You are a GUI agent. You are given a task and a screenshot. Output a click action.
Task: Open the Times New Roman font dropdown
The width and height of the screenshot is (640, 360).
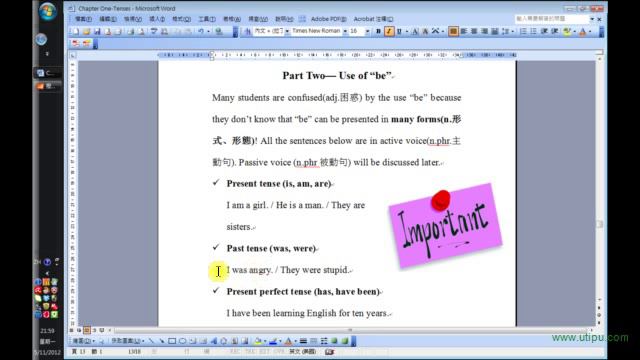point(345,31)
